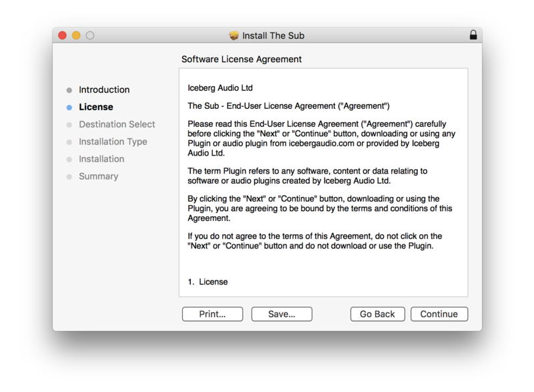This screenshot has height=392, width=534.
Task: Click the disabled gray zoom button
Action: [90, 35]
